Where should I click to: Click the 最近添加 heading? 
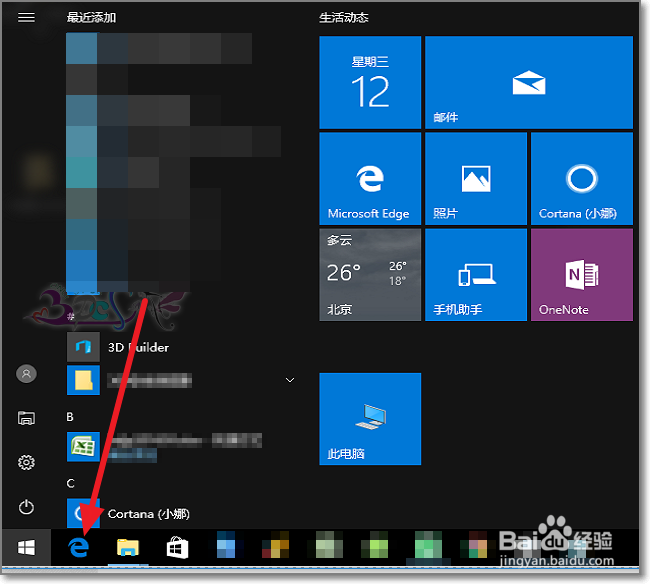[x=91, y=17]
